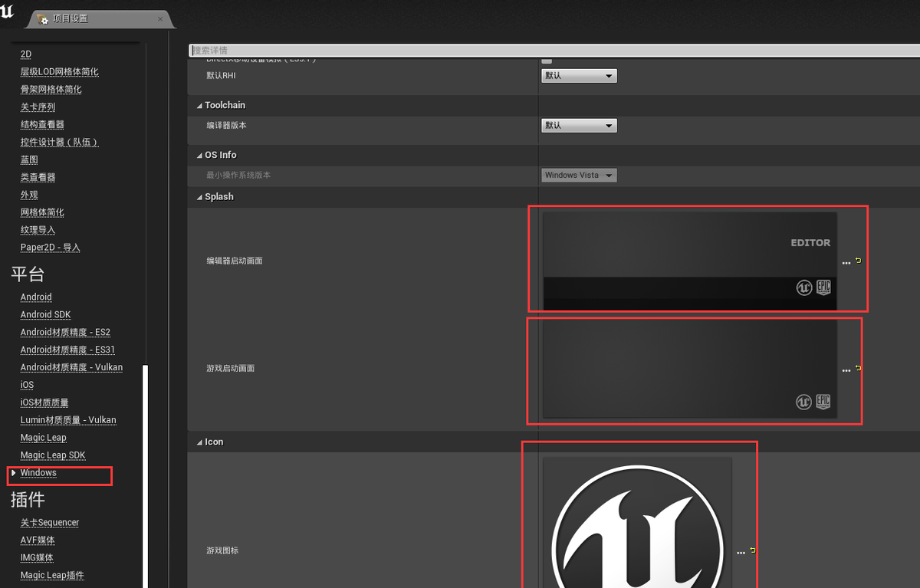This screenshot has width=920, height=588.
Task: Open Magic Leap platform settings
Action: (44, 439)
